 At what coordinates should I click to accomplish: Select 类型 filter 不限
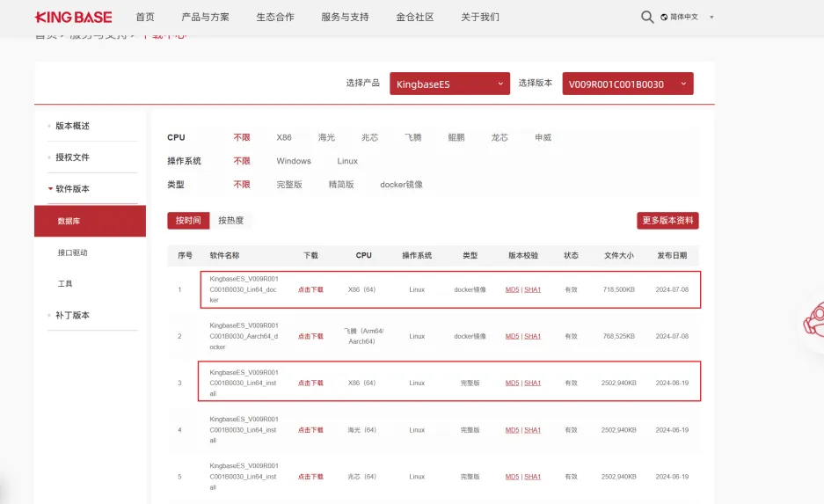242,185
